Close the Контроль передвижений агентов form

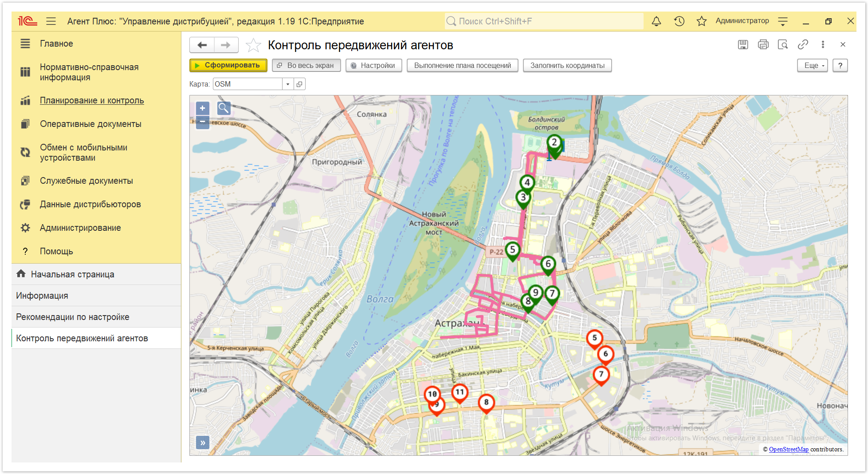click(843, 44)
